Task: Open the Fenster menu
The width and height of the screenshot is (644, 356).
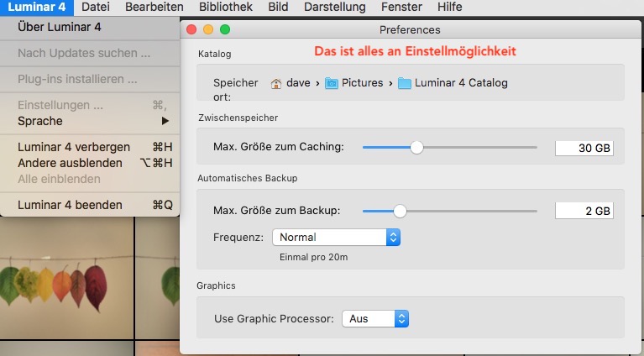Action: [401, 7]
